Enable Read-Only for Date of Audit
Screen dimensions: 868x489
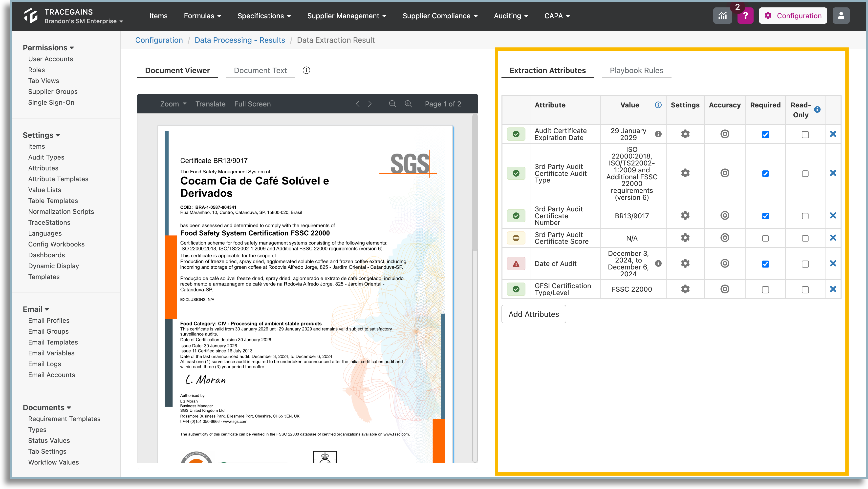click(x=805, y=264)
